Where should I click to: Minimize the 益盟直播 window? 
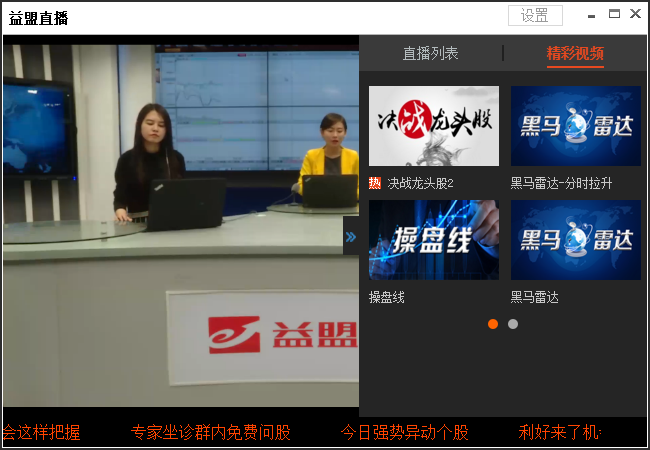[592, 16]
